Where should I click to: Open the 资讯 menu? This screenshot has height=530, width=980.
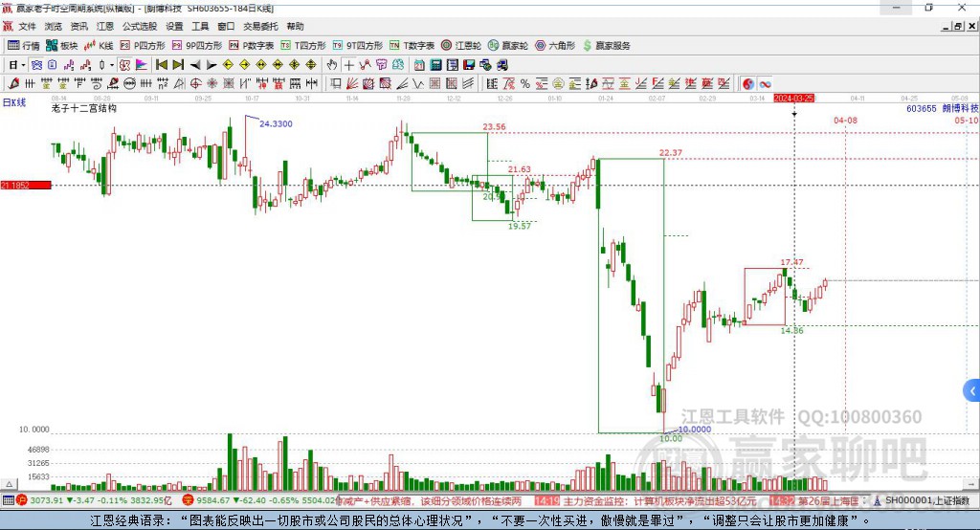[x=78, y=26]
